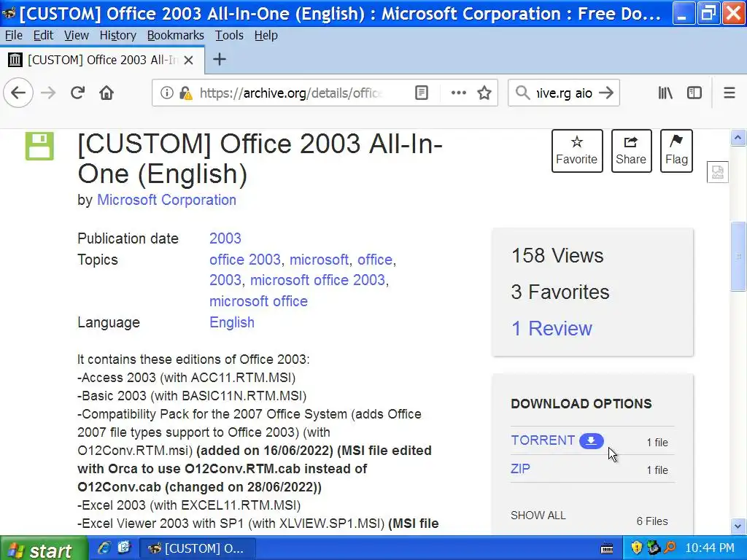
Task: Click the search box field
Action: [564, 93]
